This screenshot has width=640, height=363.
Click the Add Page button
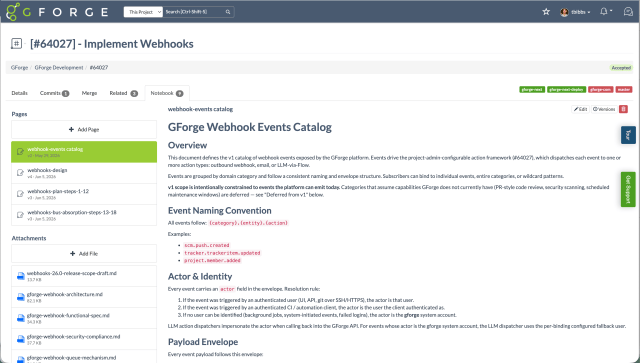point(84,129)
